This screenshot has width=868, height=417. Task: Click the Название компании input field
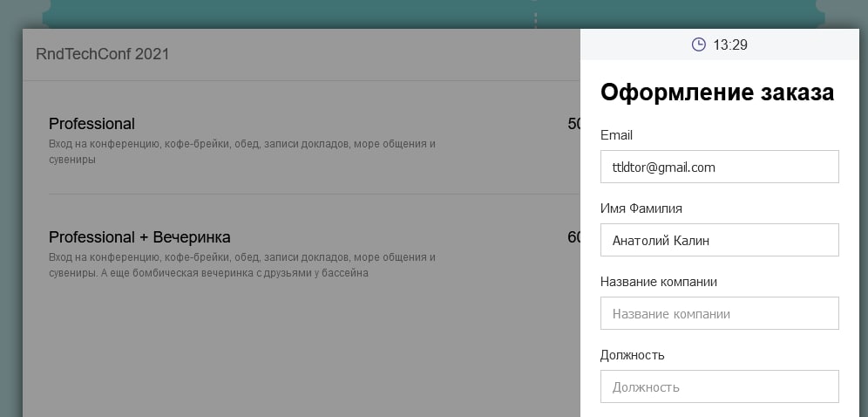(719, 313)
